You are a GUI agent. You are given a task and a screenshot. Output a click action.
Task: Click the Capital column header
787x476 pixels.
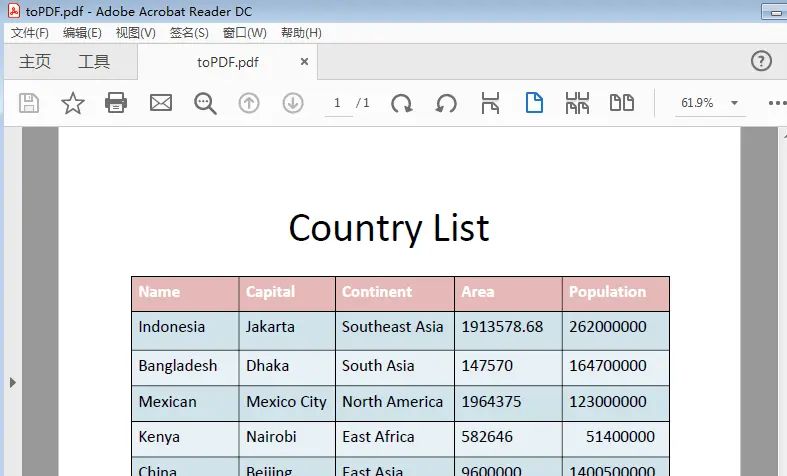(x=287, y=293)
